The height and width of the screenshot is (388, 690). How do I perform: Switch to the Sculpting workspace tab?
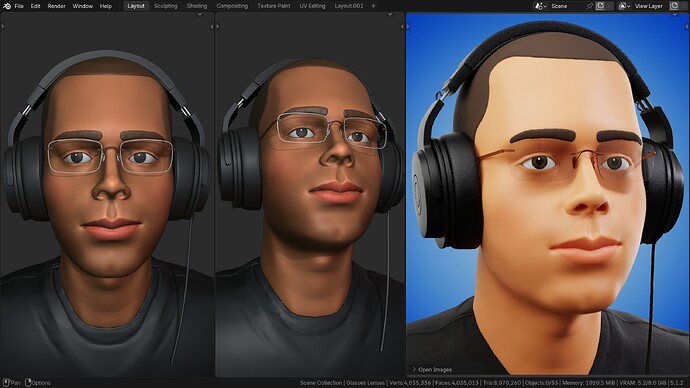[165, 6]
